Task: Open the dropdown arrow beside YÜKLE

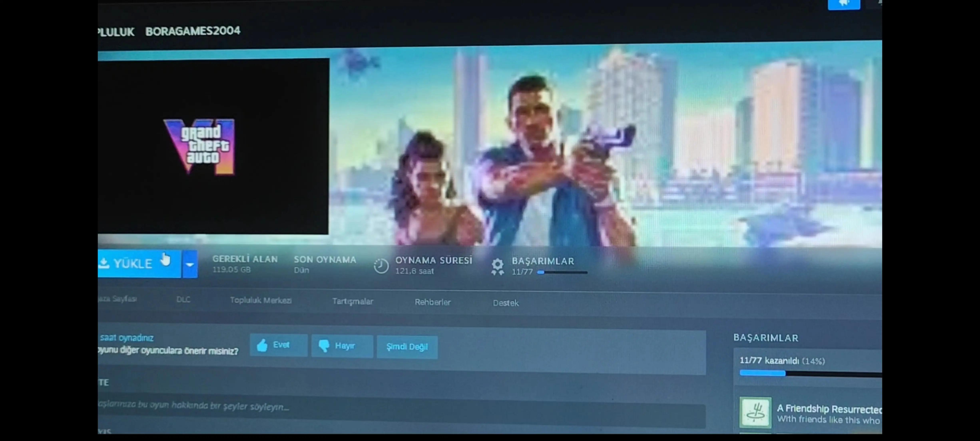Action: [x=190, y=264]
